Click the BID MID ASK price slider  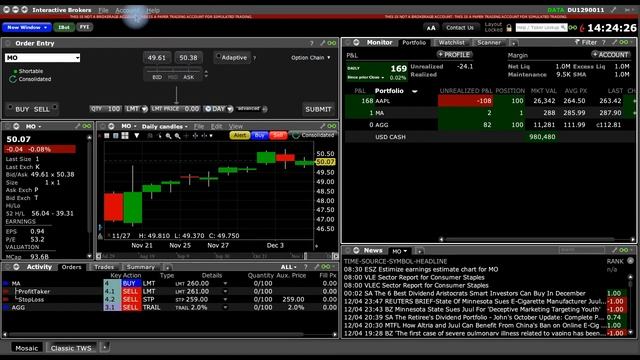pyautogui.click(x=173, y=74)
